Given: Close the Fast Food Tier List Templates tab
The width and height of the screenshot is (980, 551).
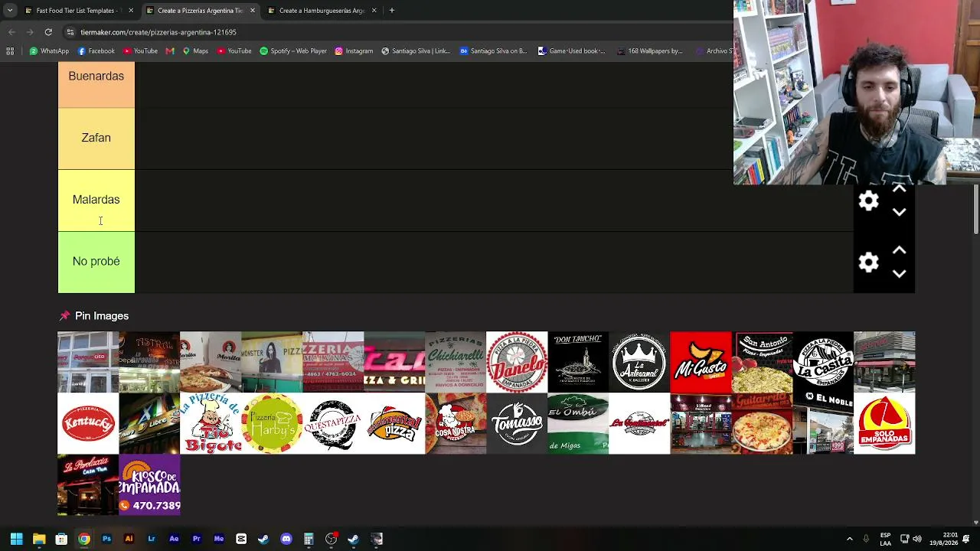Looking at the screenshot, I should click(x=130, y=11).
